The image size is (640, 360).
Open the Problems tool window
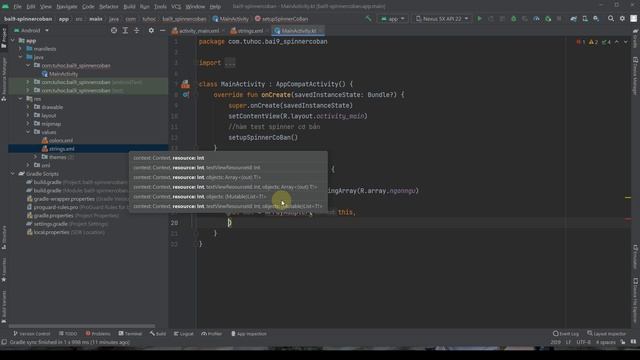[x=98, y=334]
